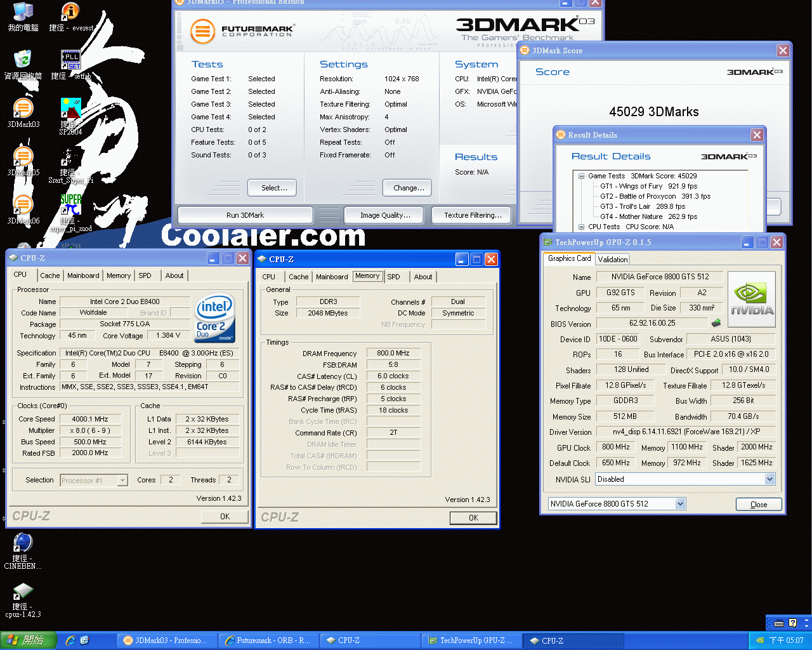Click the Change... settings button
This screenshot has height=650, width=812.
point(409,188)
